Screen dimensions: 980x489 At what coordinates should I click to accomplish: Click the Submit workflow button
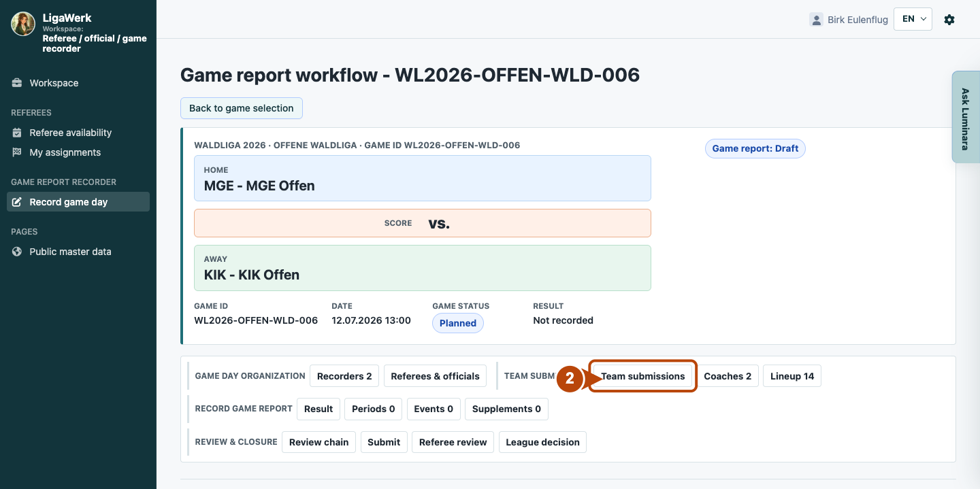384,442
